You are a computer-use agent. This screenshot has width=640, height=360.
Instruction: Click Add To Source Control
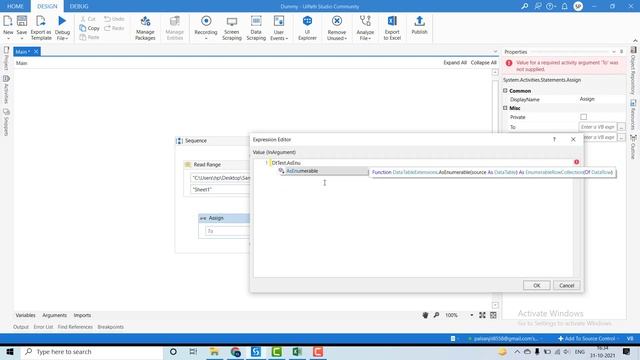click(587, 338)
